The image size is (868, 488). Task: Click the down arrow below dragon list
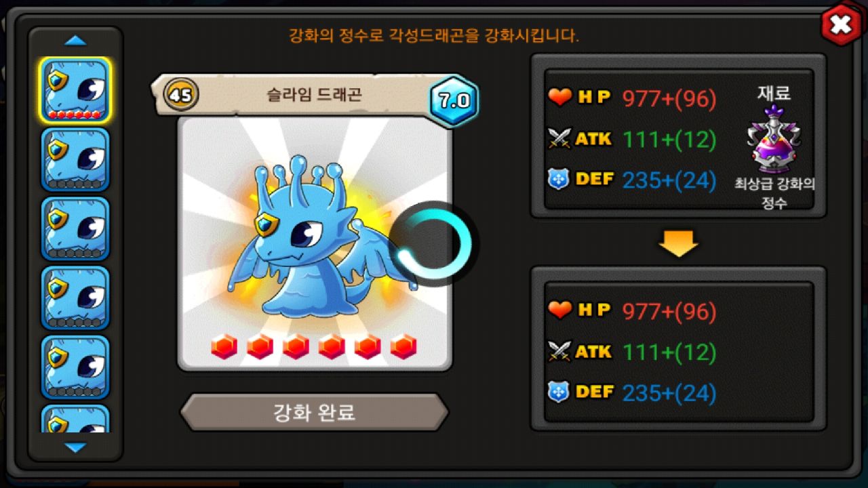[75, 447]
